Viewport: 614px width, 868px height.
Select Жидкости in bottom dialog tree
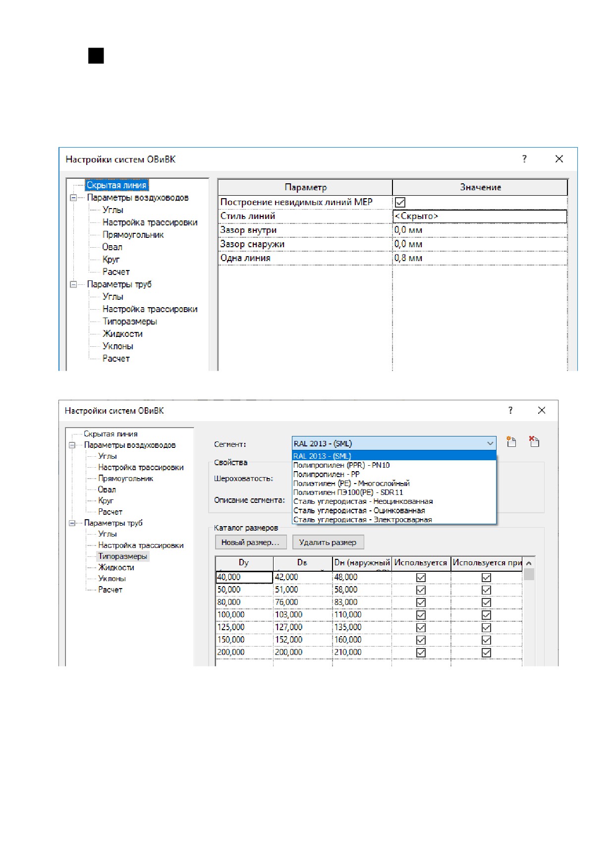pos(116,567)
